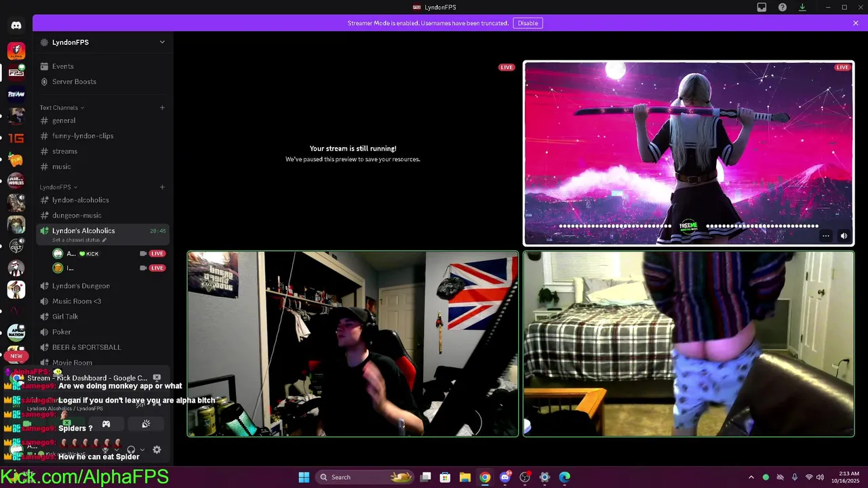Toggle headphones deafen

click(x=131, y=449)
